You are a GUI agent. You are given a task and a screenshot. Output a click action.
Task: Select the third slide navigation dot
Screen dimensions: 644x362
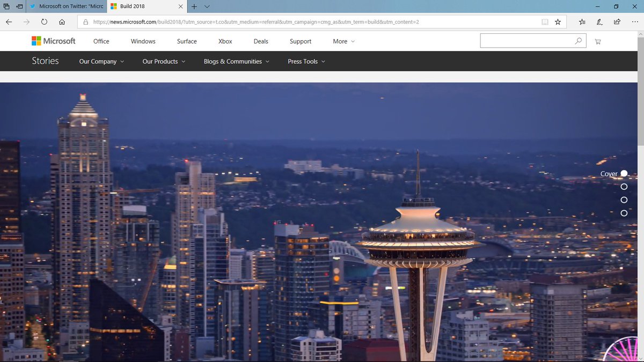click(624, 200)
